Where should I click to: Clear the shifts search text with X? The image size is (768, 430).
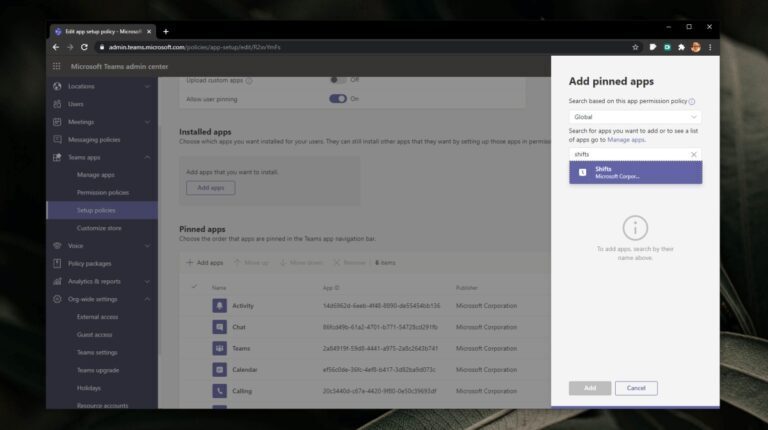694,154
